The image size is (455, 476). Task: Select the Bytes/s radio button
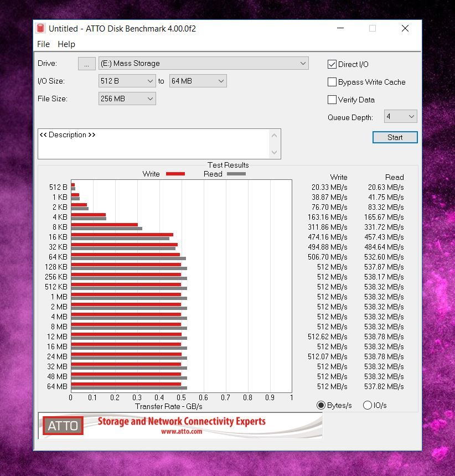pyautogui.click(x=321, y=405)
